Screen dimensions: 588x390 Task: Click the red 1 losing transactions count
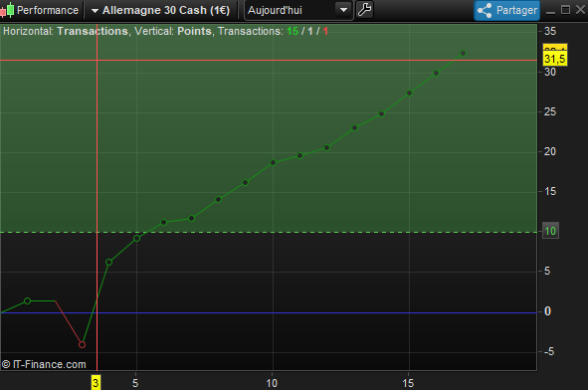pos(325,31)
